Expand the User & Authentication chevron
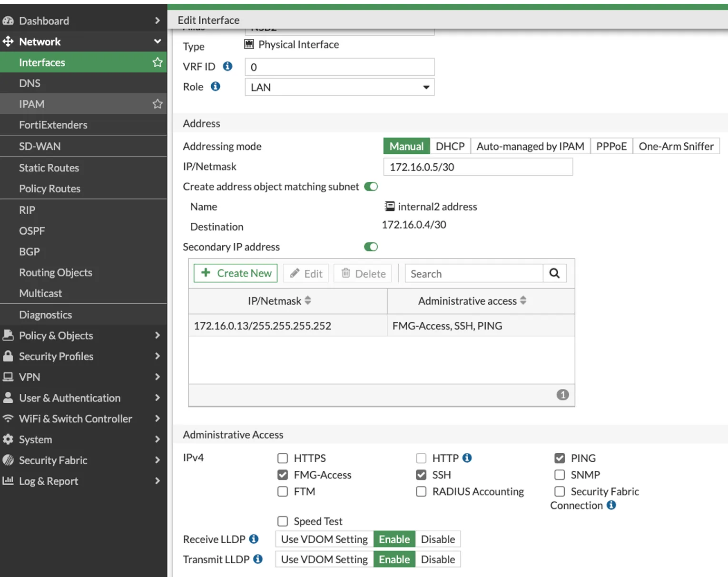This screenshot has height=577, width=728. tap(157, 398)
